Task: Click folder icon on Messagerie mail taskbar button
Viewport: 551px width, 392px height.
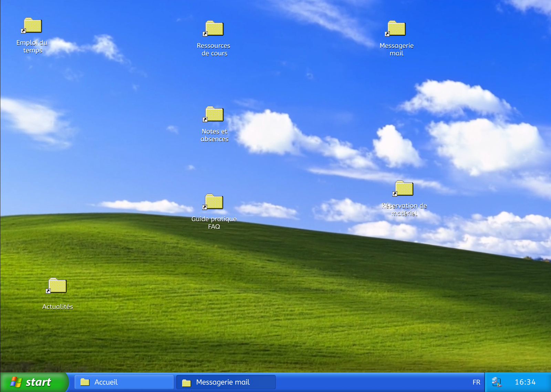Action: click(186, 382)
